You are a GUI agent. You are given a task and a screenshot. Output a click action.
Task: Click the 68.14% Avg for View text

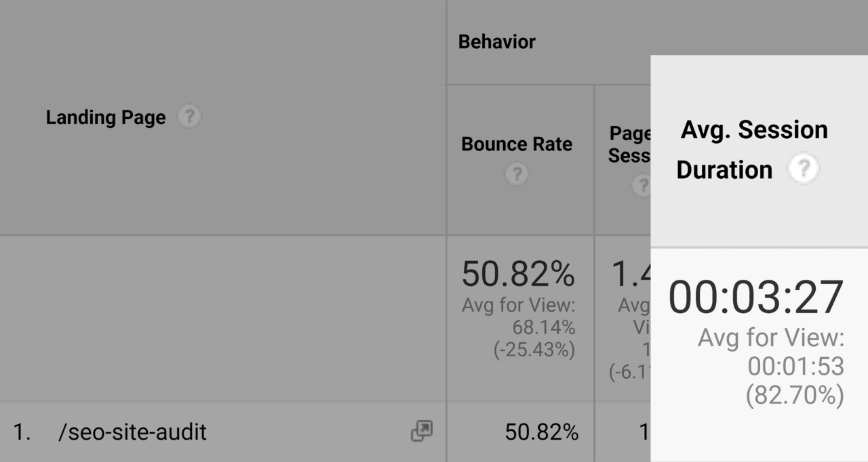(x=544, y=328)
